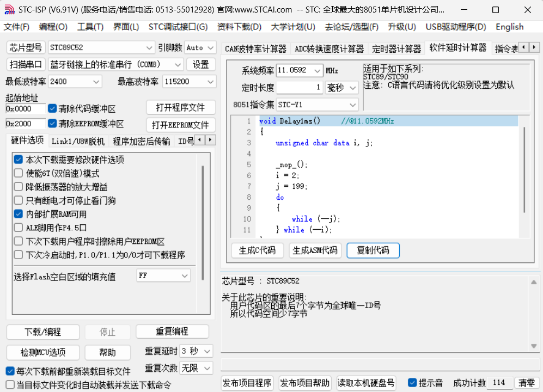Click 扫描串口 button
Image resolution: width=543 pixels, height=392 pixels.
point(26,64)
